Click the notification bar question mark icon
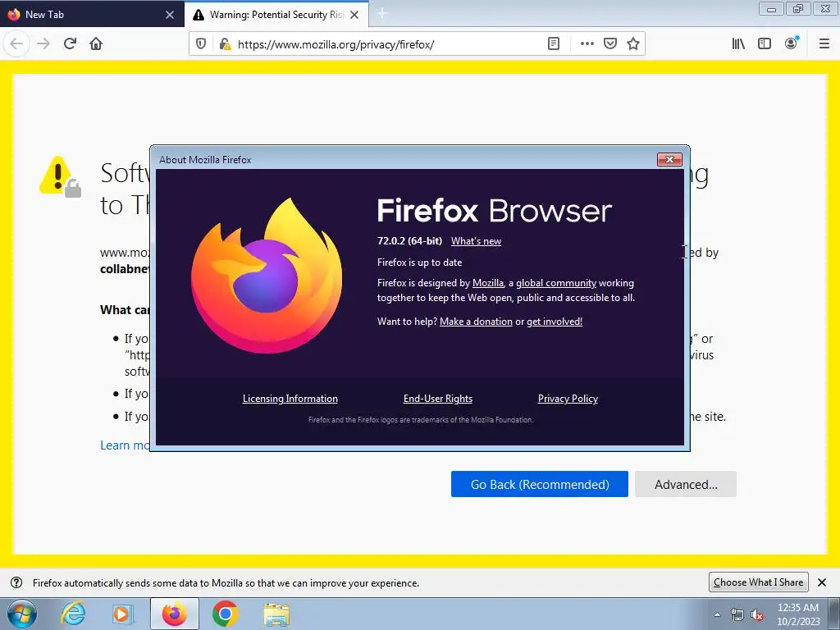 coord(16,582)
